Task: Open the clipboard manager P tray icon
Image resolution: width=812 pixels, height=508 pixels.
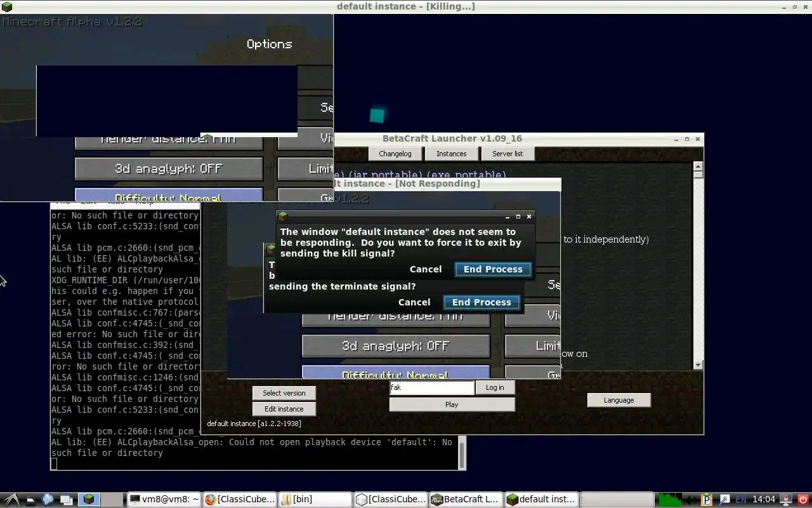Action: [707, 500]
